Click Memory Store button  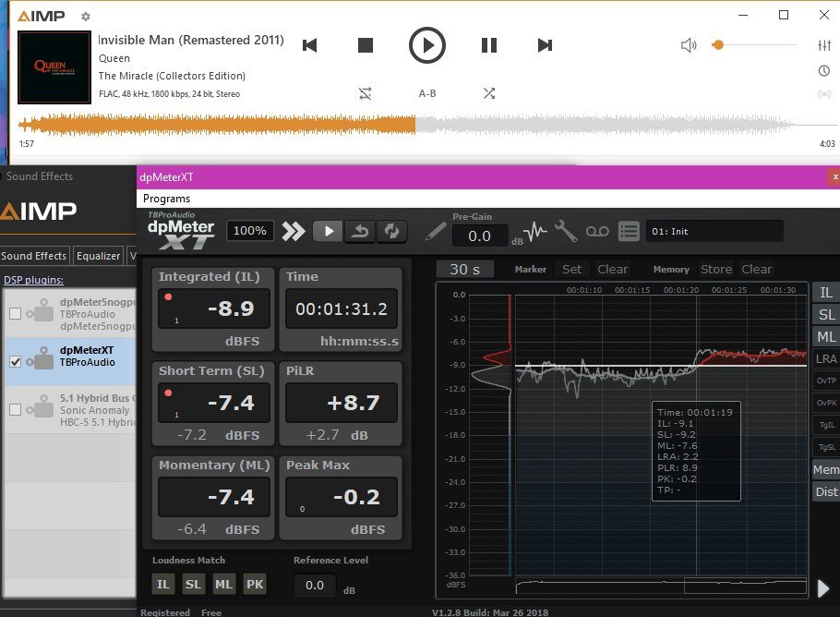[x=716, y=269]
